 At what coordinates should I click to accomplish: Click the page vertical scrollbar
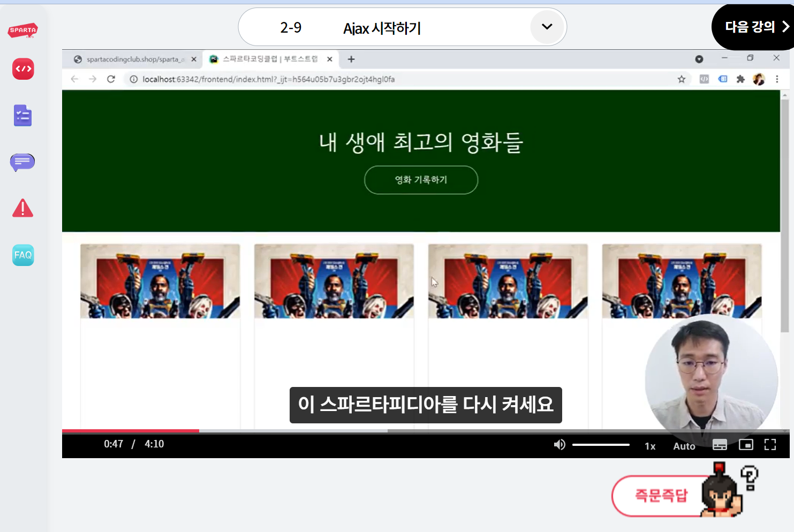(785, 216)
